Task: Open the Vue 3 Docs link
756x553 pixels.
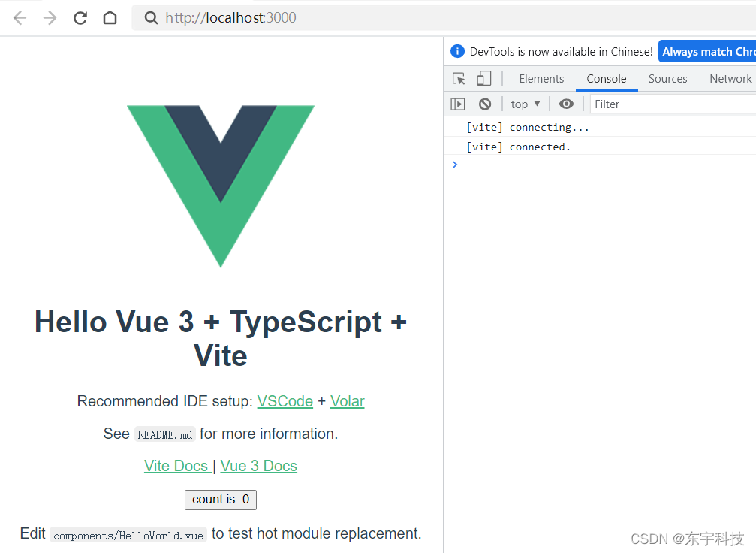Action: 259,466
